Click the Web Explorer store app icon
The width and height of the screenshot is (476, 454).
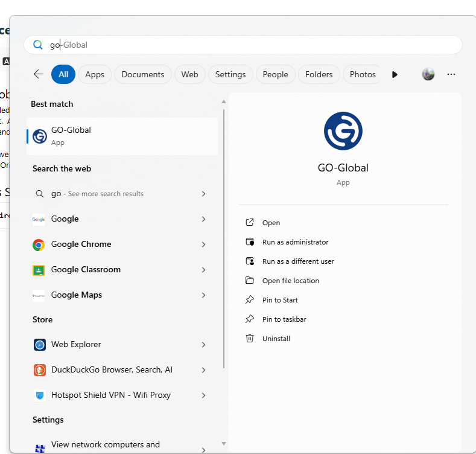pos(40,345)
